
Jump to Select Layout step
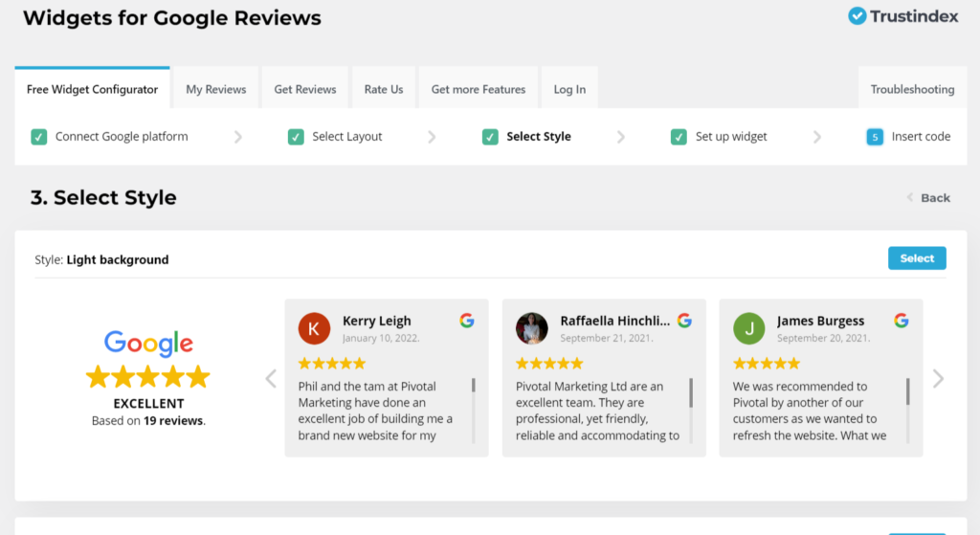point(346,136)
